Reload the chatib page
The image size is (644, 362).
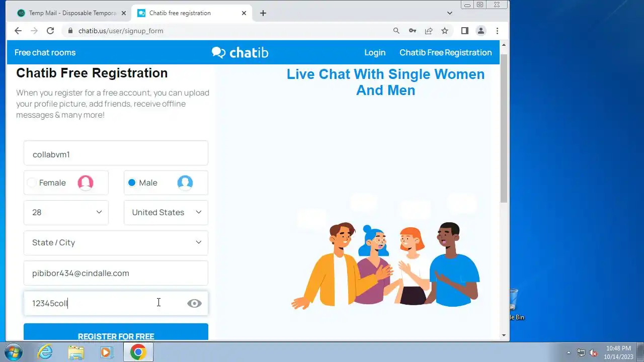coord(50,31)
